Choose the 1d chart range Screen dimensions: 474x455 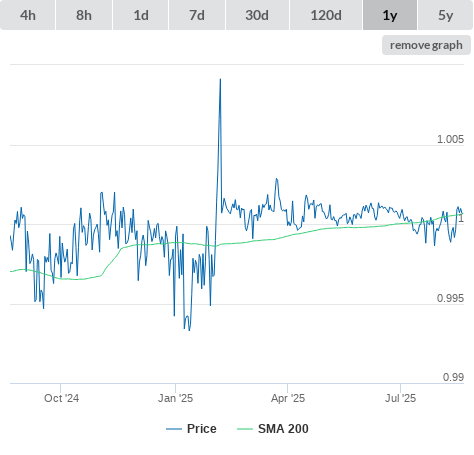(x=141, y=15)
